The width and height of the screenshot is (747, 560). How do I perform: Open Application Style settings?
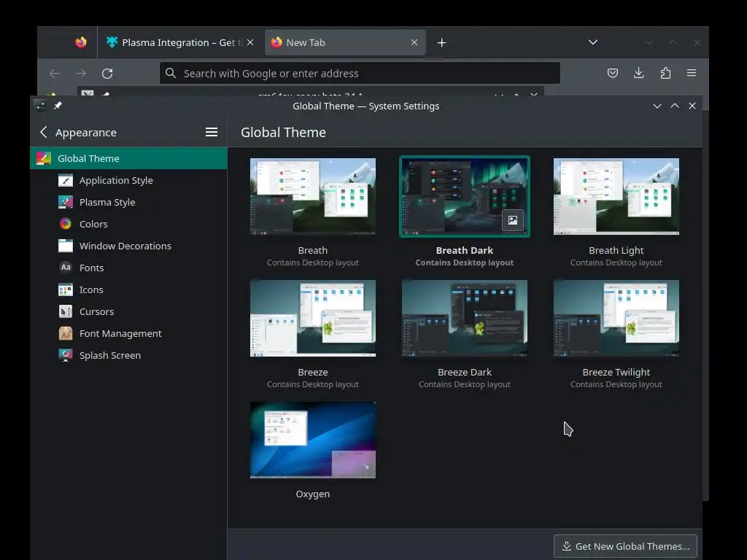tap(128, 181)
